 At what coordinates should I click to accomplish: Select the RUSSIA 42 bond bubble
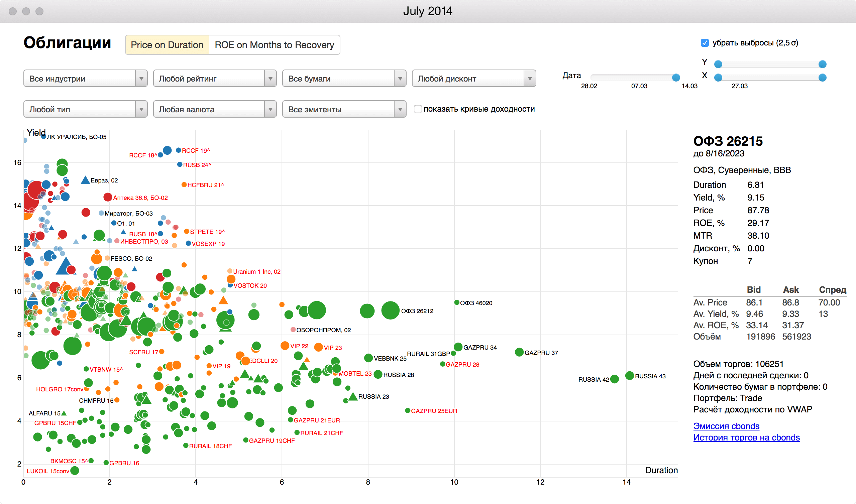(614, 379)
